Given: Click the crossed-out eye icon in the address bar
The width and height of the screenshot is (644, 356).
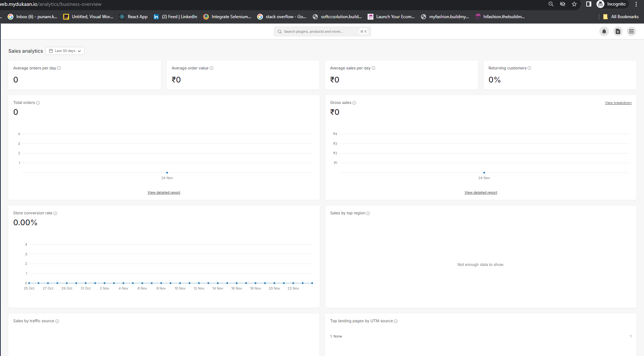Looking at the screenshot, I should tap(563, 4).
